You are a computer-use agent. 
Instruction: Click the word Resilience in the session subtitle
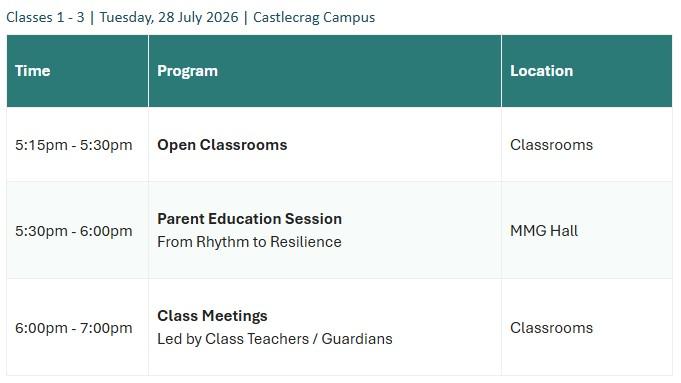(305, 242)
